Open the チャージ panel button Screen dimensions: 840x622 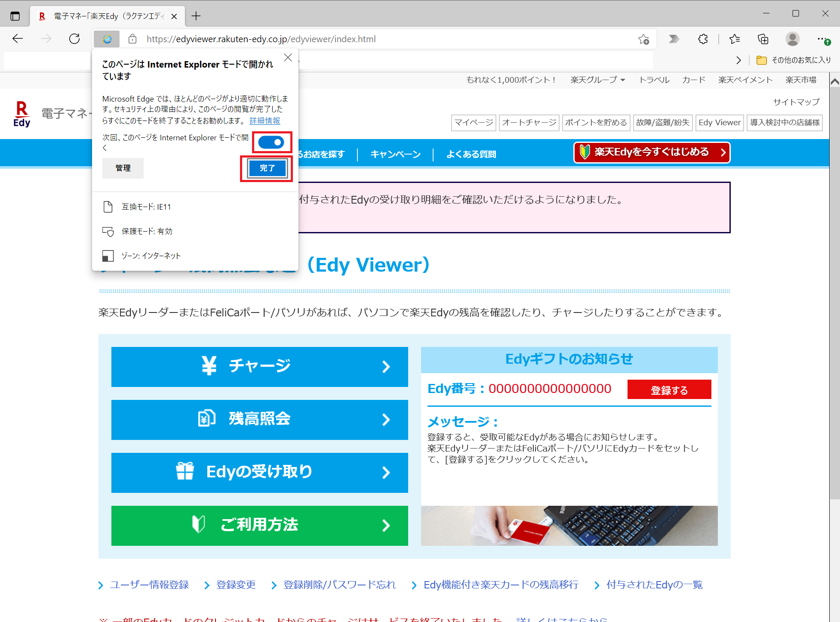(260, 367)
